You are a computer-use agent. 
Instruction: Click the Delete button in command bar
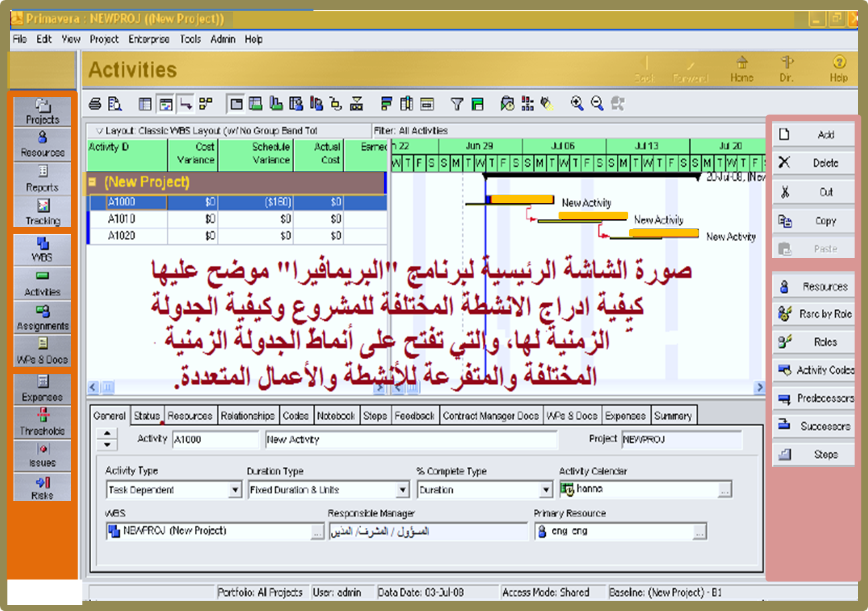click(x=814, y=163)
